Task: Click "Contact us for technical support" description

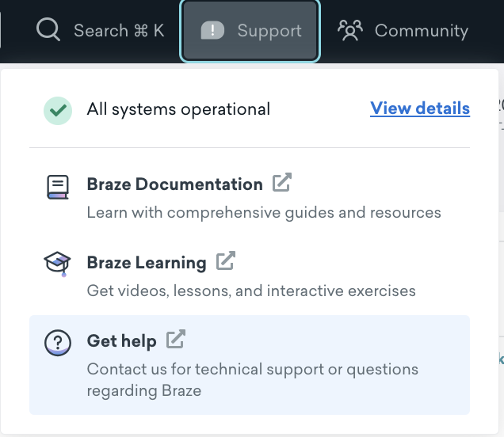Action: 252,369
